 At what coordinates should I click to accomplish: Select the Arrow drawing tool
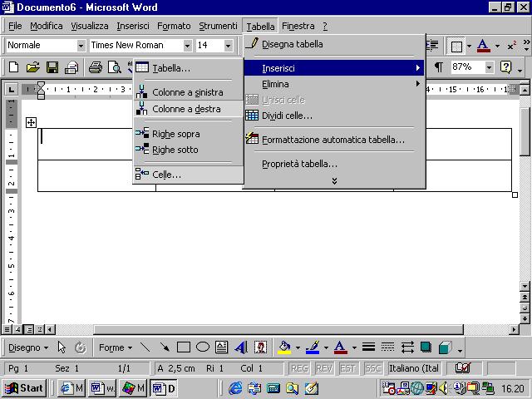coord(165,347)
